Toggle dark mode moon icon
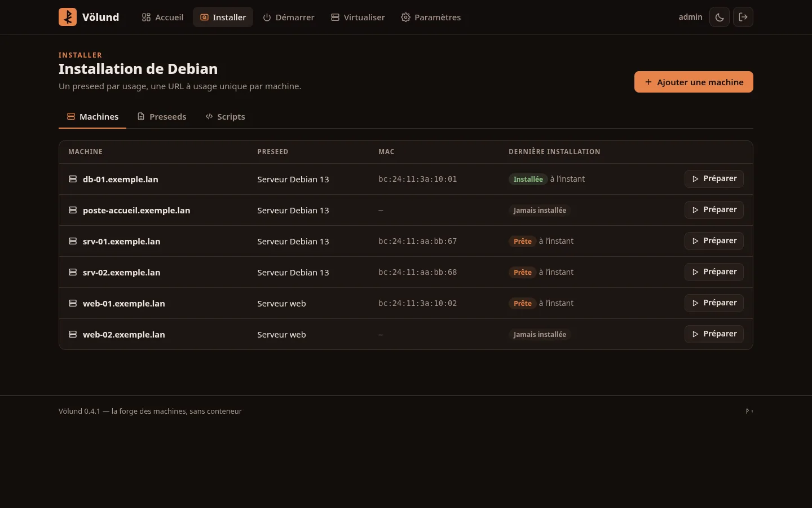The image size is (812, 508). (720, 17)
